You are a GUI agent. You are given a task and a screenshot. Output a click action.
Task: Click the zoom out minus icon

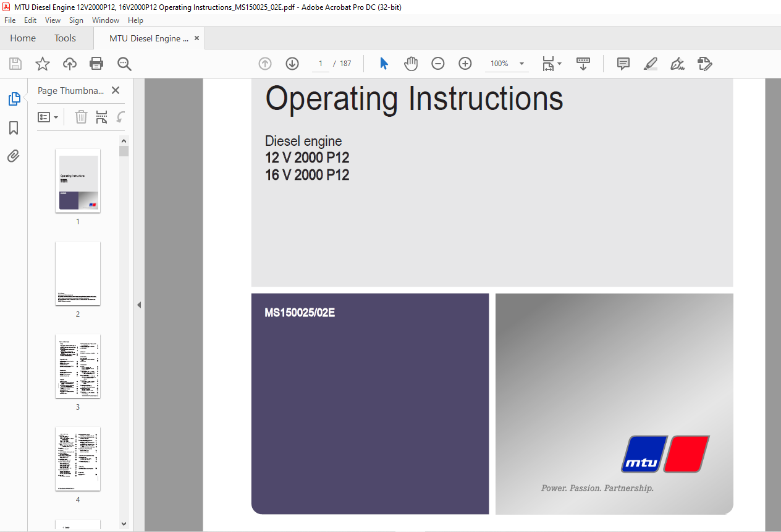[438, 64]
